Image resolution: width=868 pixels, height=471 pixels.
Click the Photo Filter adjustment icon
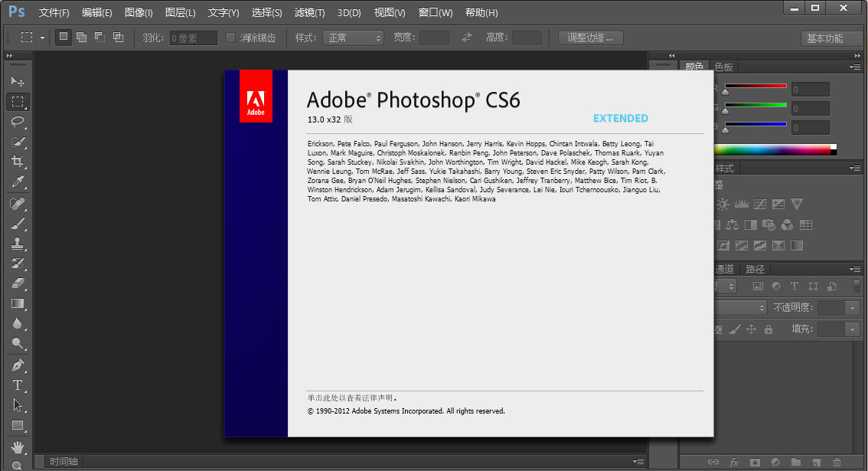769,224
